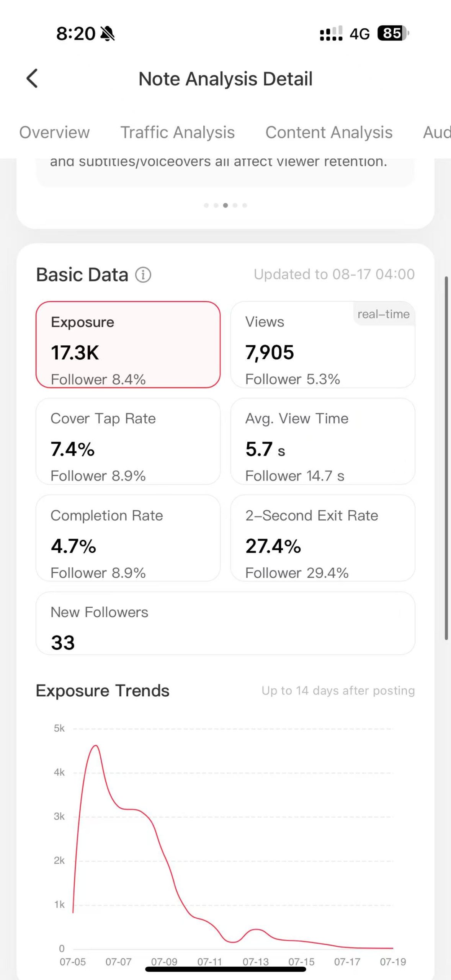This screenshot has width=451, height=980.
Task: Select the Exposure metric card
Action: click(128, 345)
